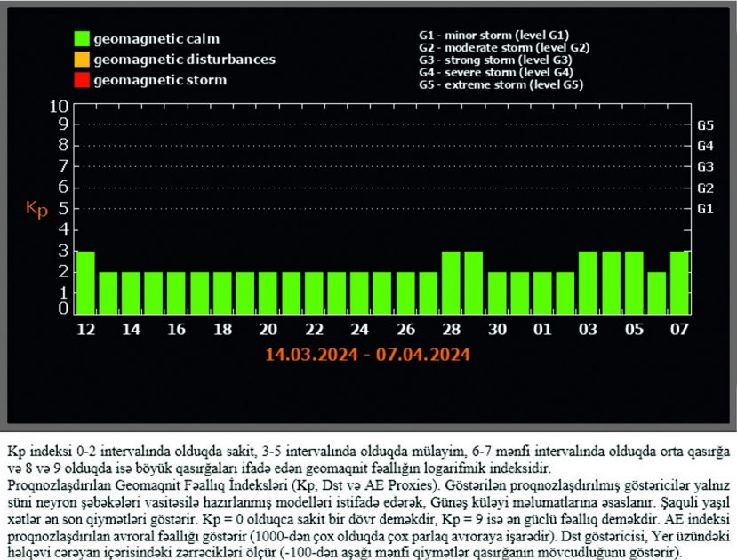The width and height of the screenshot is (737, 560).
Task: Click the green bar above date 01
Action: [x=543, y=293]
